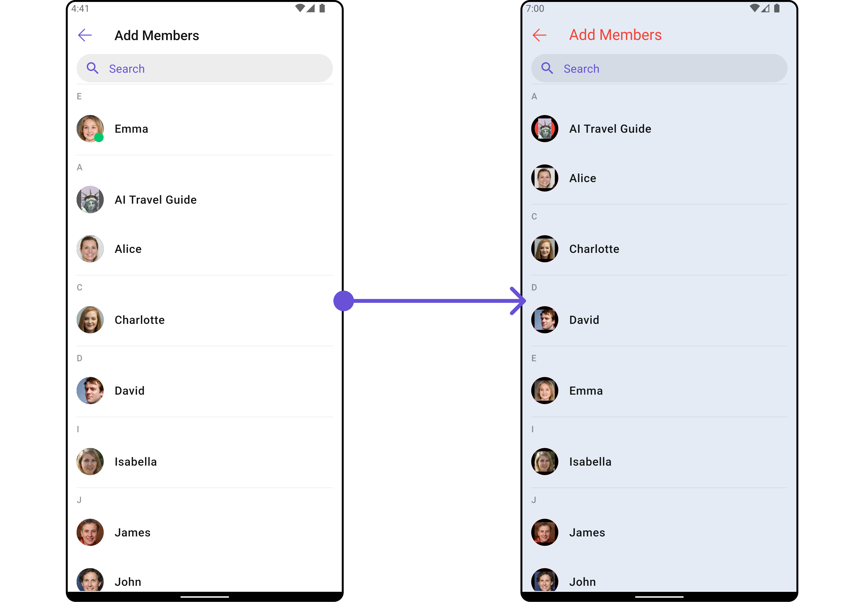Tap Isabella's avatar on the blue screen
The height and width of the screenshot is (602, 868).
(x=545, y=461)
